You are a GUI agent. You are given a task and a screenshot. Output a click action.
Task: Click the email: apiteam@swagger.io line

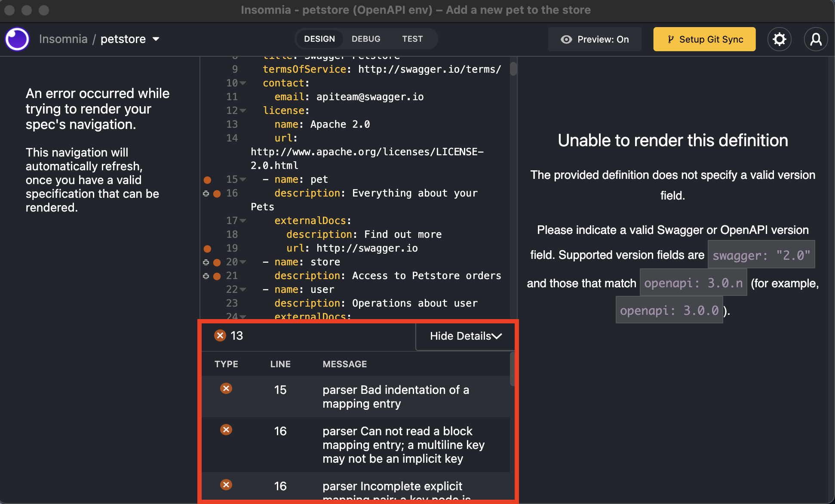349,97
